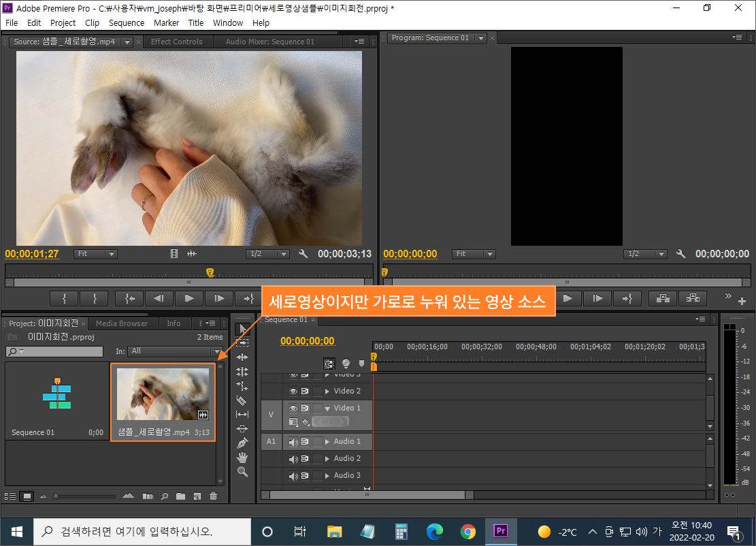Open Source monitor Fit zoom dropdown
The image size is (756, 546).
click(95, 254)
